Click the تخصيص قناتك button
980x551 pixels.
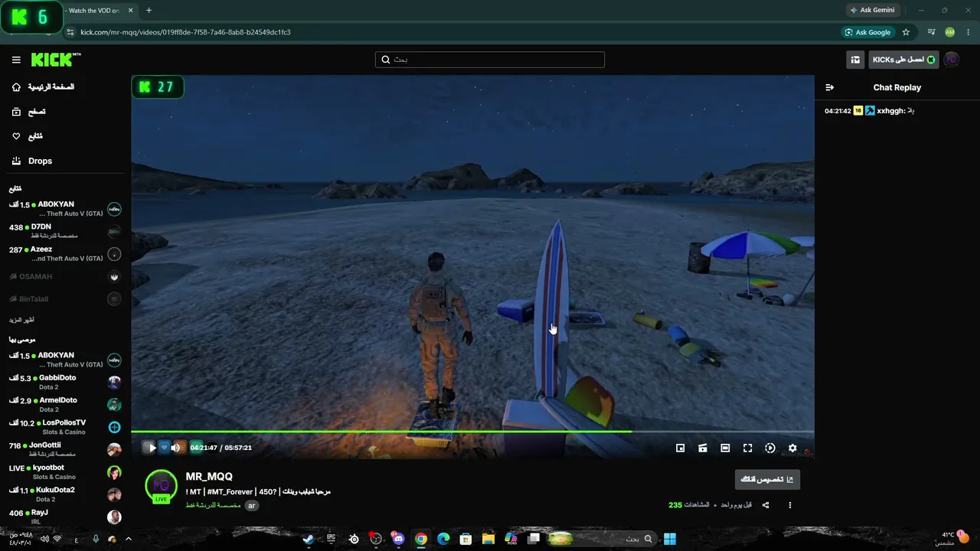(767, 480)
